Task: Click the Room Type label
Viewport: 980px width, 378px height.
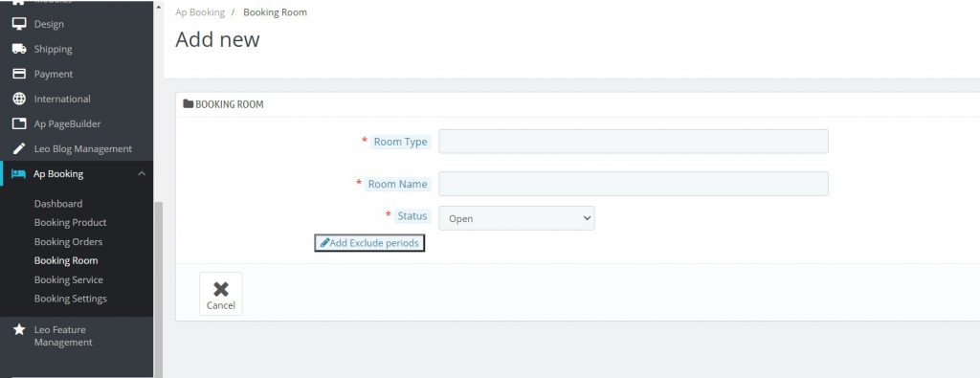Action: (401, 142)
